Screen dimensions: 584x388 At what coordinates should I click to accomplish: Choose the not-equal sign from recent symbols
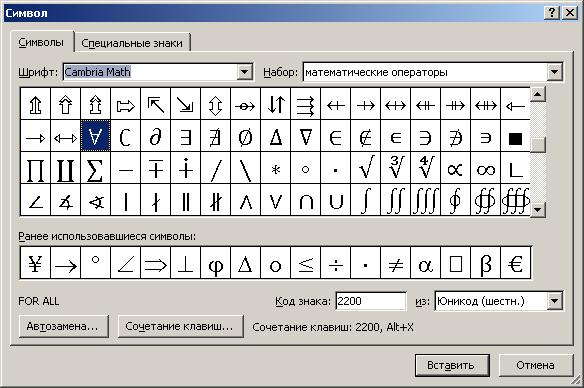click(x=396, y=263)
